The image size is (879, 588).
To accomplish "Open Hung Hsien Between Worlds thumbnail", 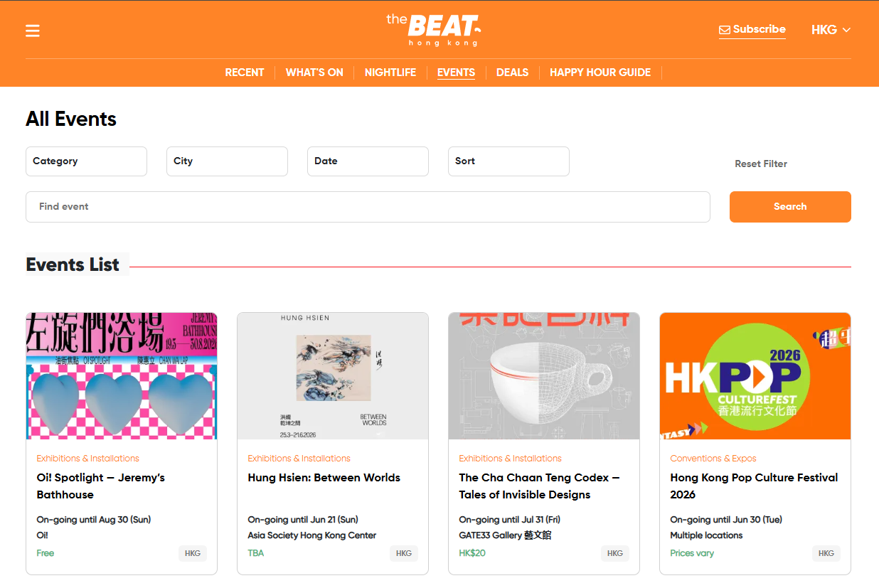I will 333,376.
